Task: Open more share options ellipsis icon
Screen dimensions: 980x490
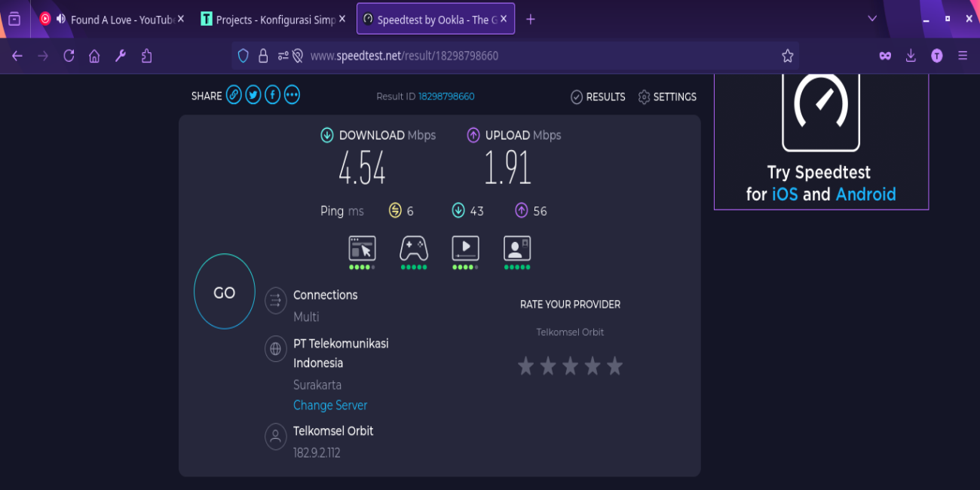Action: click(x=292, y=95)
